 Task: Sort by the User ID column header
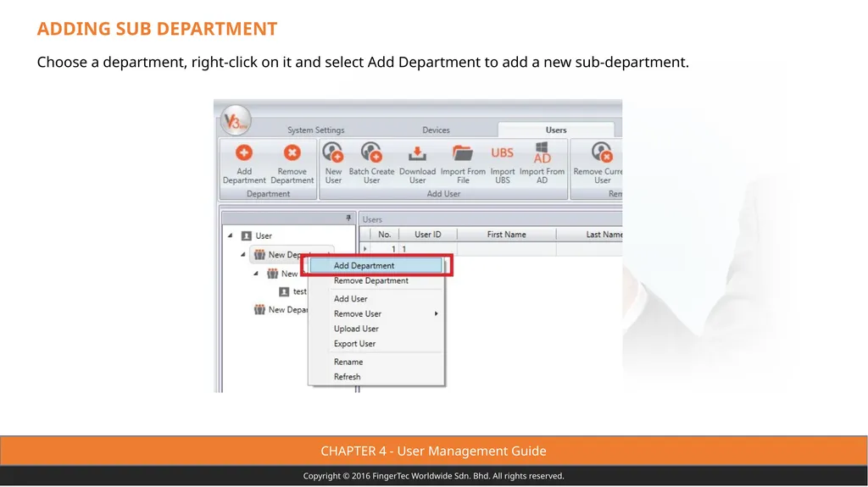tap(428, 235)
